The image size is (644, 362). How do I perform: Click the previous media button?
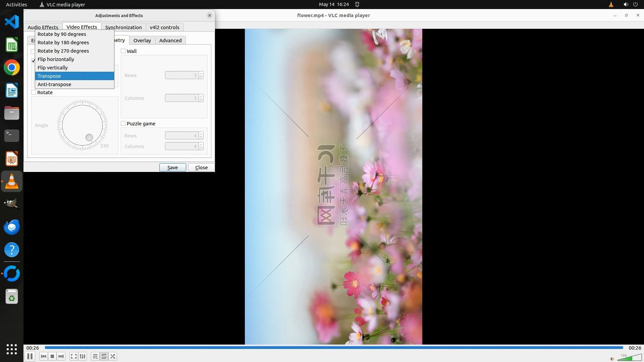coord(43,356)
